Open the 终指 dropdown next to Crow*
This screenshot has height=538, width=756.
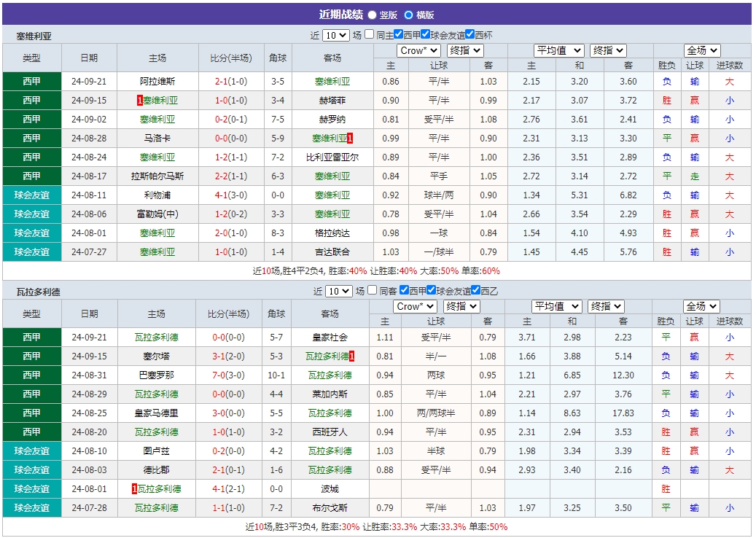[465, 50]
